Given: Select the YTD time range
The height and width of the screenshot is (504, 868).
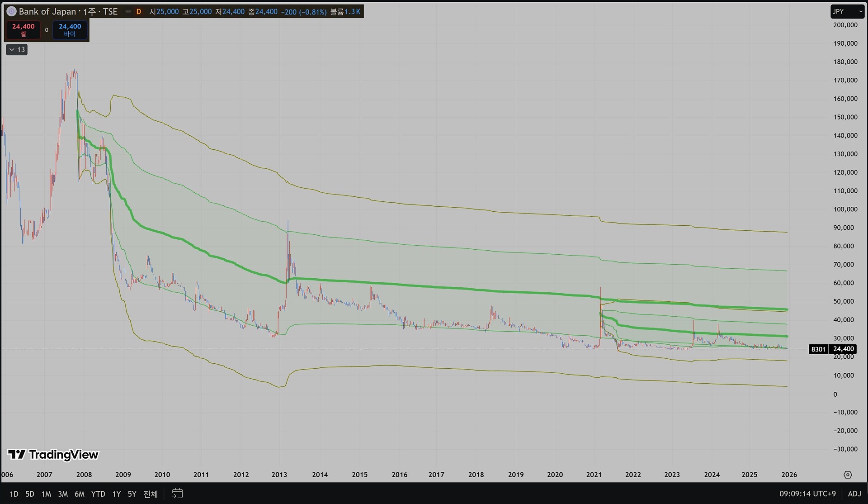Looking at the screenshot, I should coord(98,494).
